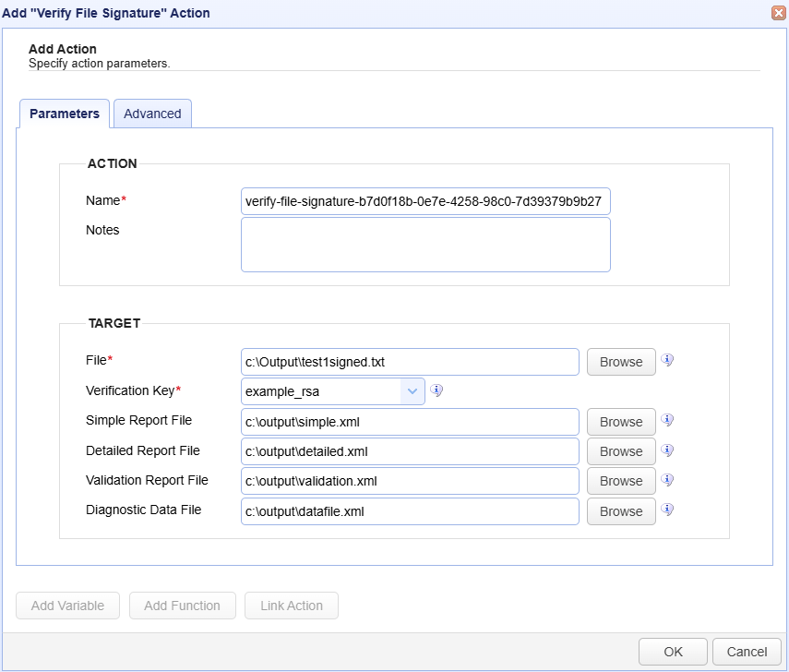Switch to the Advanced tab
Viewport: 789px width, 672px height.
pos(152,114)
